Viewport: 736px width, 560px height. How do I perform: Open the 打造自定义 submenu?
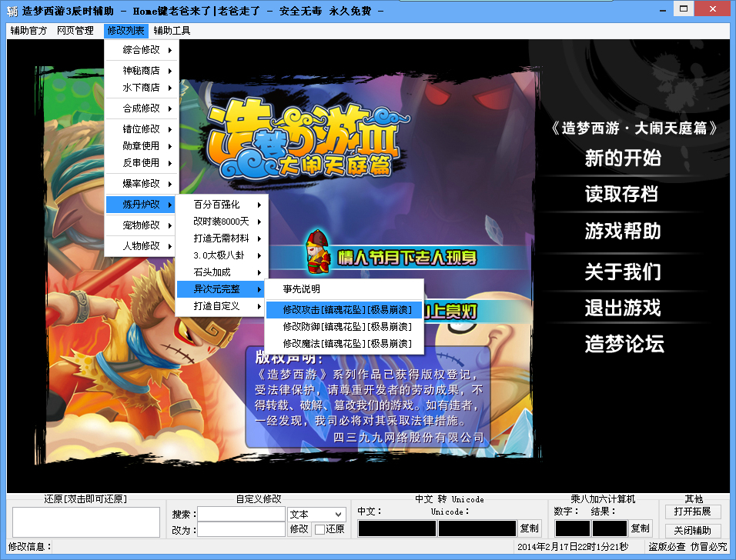tap(222, 306)
